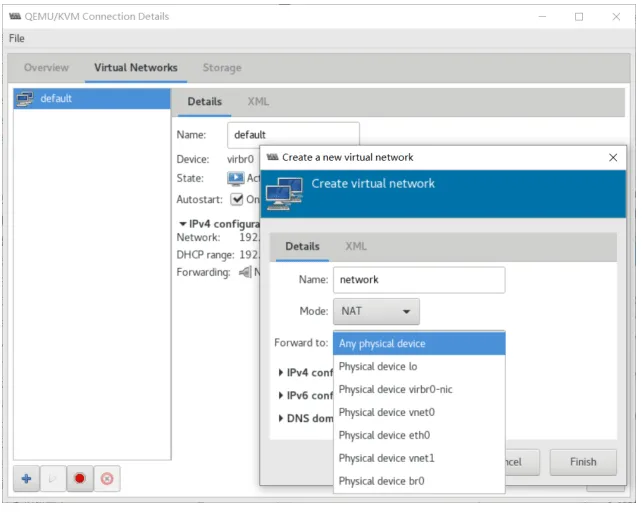Image resolution: width=644 pixels, height=517 pixels.
Task: Select the default network computer icon
Action: pyautogui.click(x=25, y=99)
